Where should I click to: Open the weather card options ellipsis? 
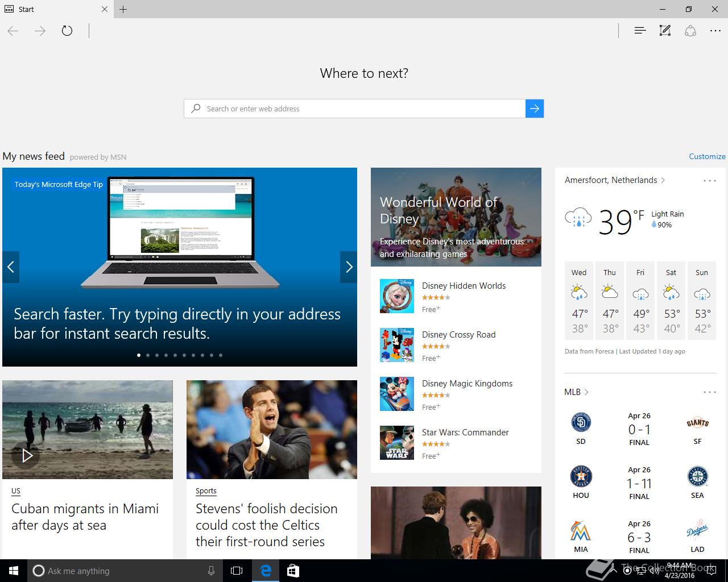[710, 181]
